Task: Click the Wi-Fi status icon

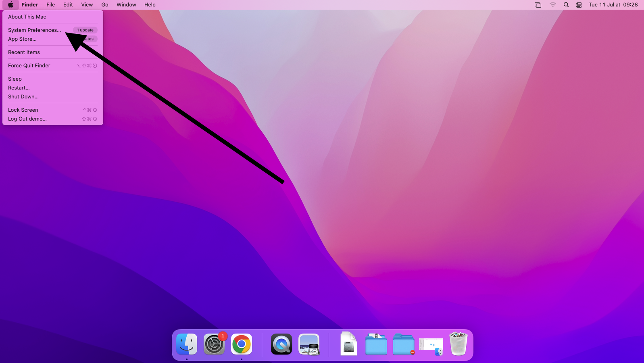Action: coord(552,5)
